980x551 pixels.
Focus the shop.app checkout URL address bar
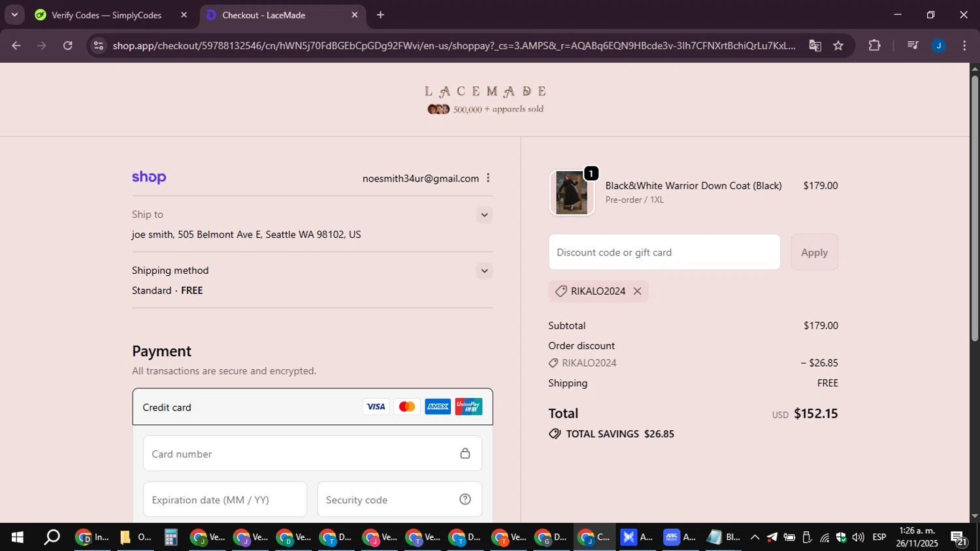tap(453, 46)
